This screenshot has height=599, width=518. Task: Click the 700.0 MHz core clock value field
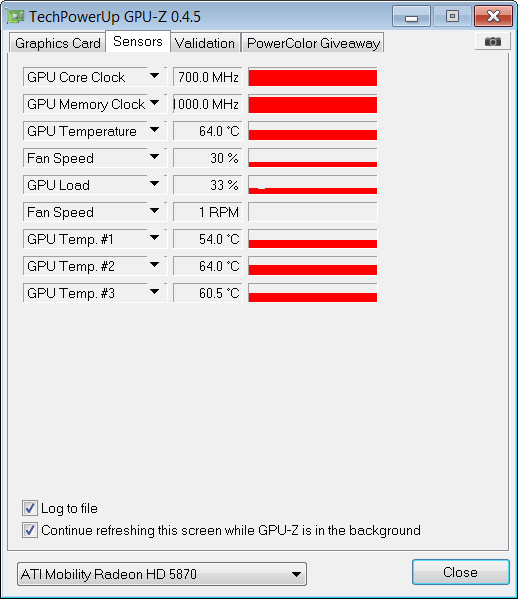[208, 77]
